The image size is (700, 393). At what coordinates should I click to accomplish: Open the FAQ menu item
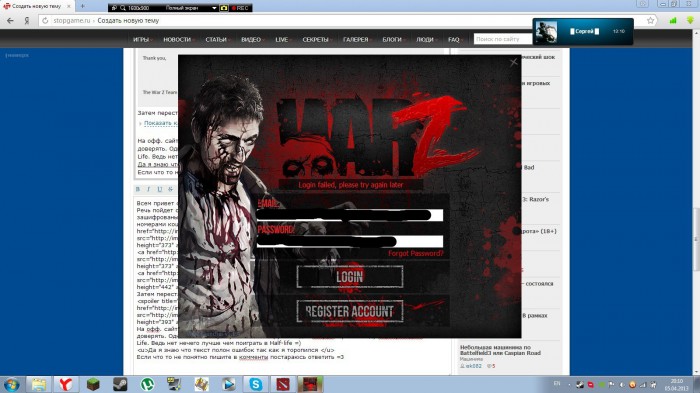(454, 39)
